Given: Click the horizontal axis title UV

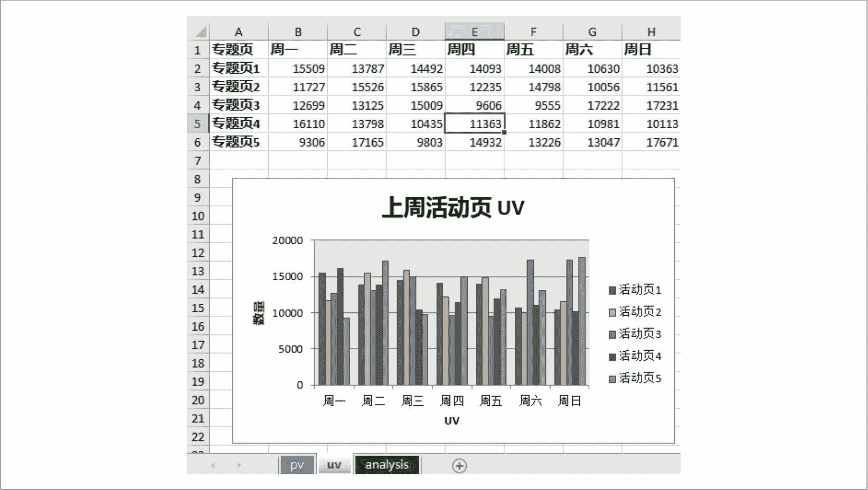Looking at the screenshot, I should coord(451,421).
